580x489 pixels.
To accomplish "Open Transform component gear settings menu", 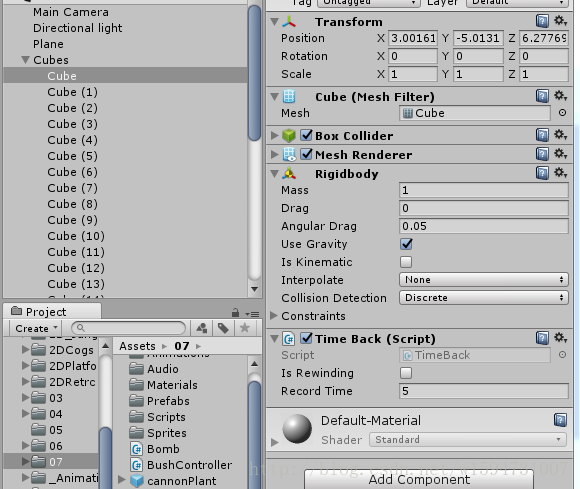I will click(560, 21).
